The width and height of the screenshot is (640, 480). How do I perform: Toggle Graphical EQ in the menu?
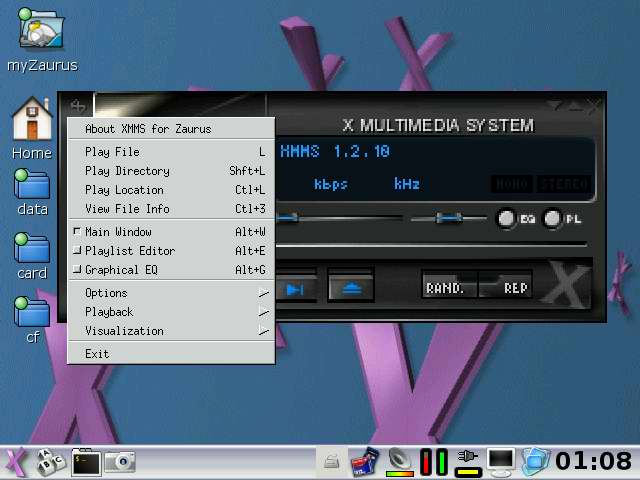coord(120,270)
